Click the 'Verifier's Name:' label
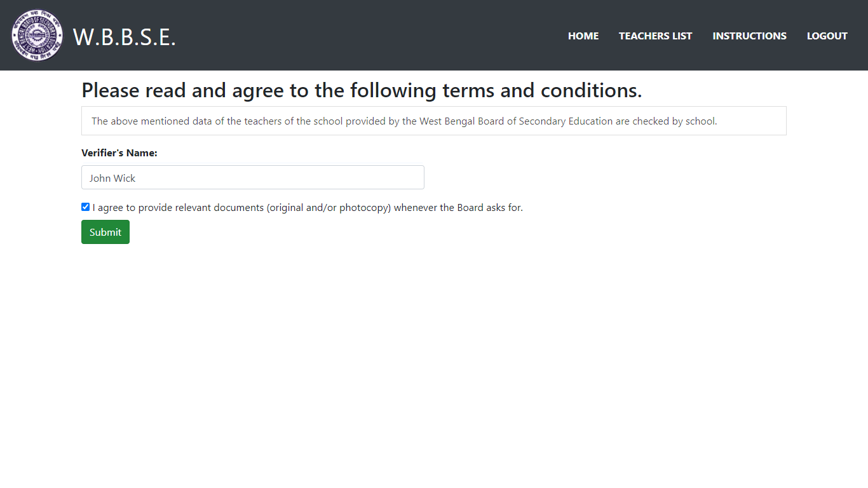Image resolution: width=868 pixels, height=488 pixels. click(x=119, y=153)
